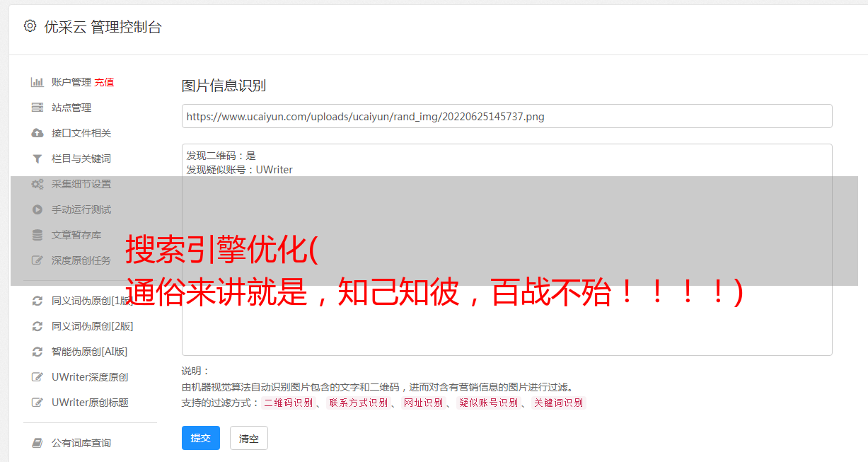Click the refresh icon for 智能伪原创[AI版]
Image resolution: width=868 pixels, height=462 pixels.
(x=37, y=352)
